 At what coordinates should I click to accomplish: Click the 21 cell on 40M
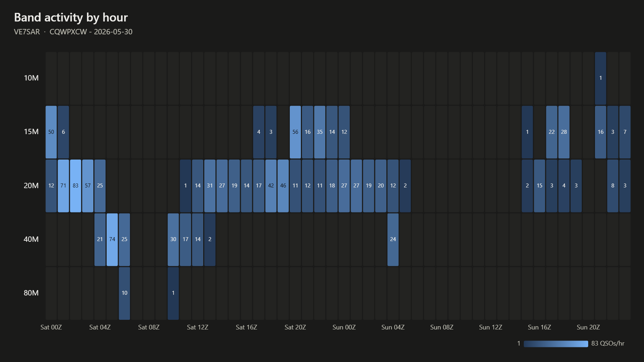tap(100, 239)
